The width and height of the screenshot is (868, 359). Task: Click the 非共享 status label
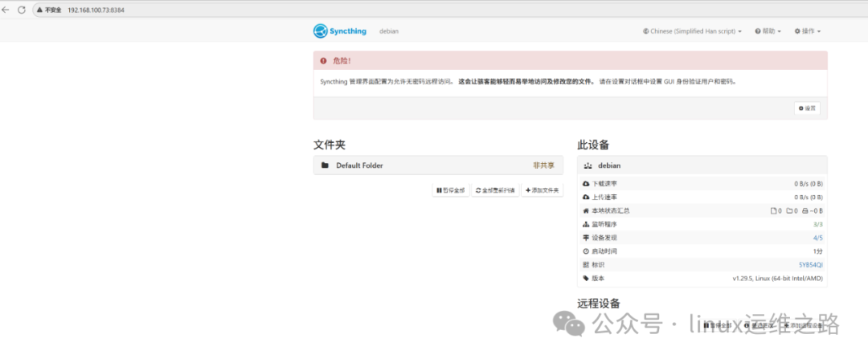point(543,165)
